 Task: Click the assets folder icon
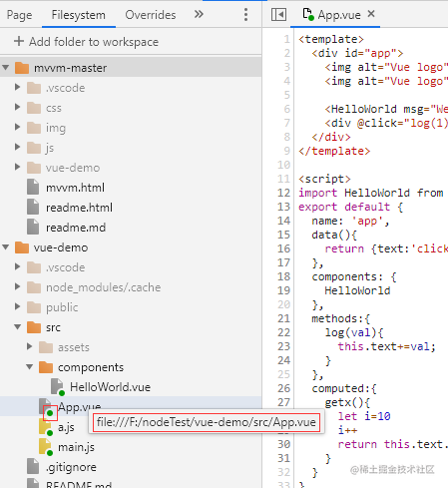tap(46, 347)
